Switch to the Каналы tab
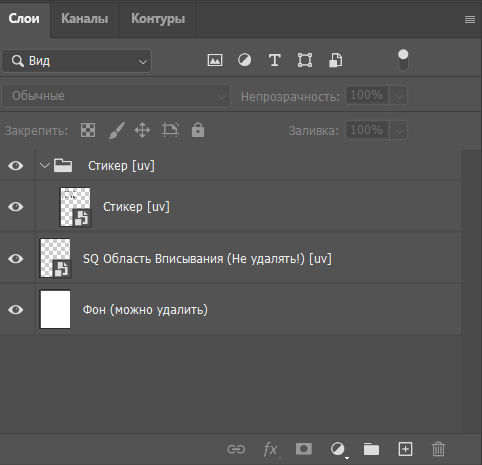This screenshot has width=482, height=465. pos(85,19)
